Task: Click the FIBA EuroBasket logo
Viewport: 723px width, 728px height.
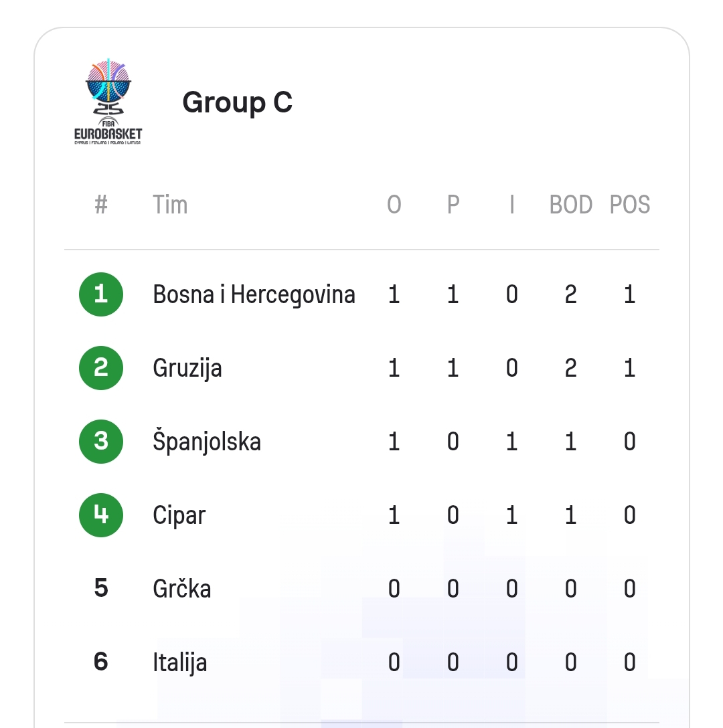Action: point(108,102)
